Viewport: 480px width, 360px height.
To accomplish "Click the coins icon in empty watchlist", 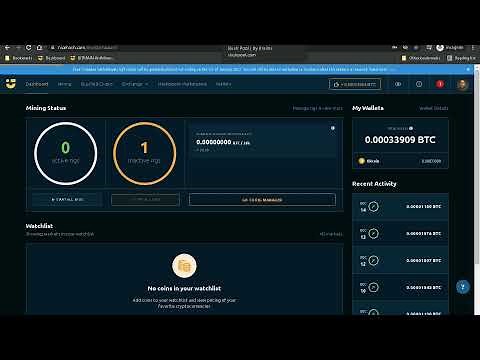I will click(184, 266).
